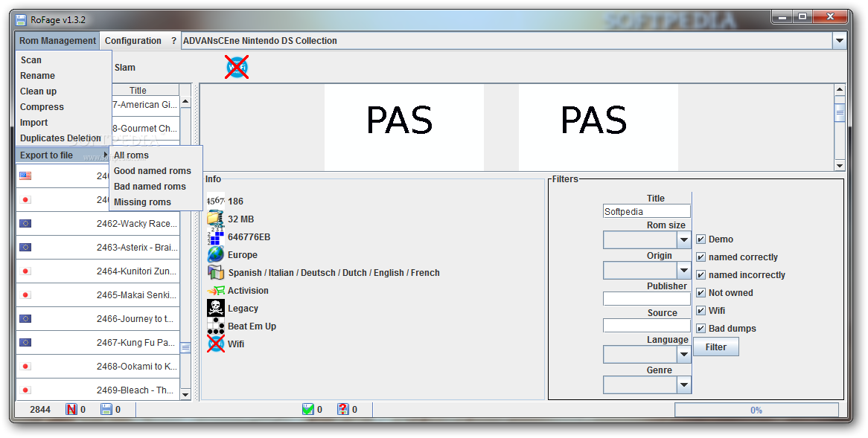Click the Japan flag for 2465-Makai Senki
This screenshot has height=438, width=868.
(x=25, y=294)
